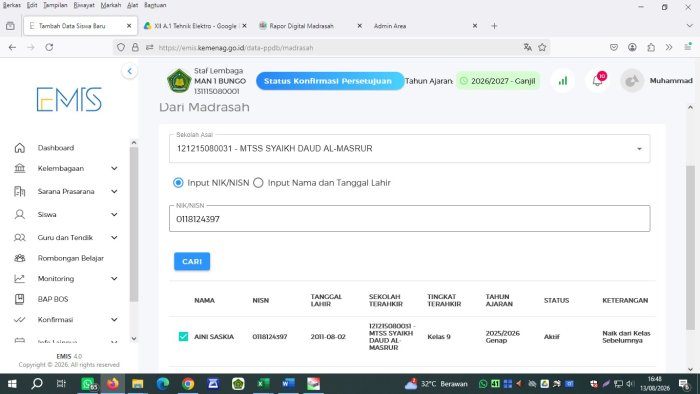Screen dimensions: 700x394
Task: Open the green statistics bar chart icon
Action: tap(563, 81)
